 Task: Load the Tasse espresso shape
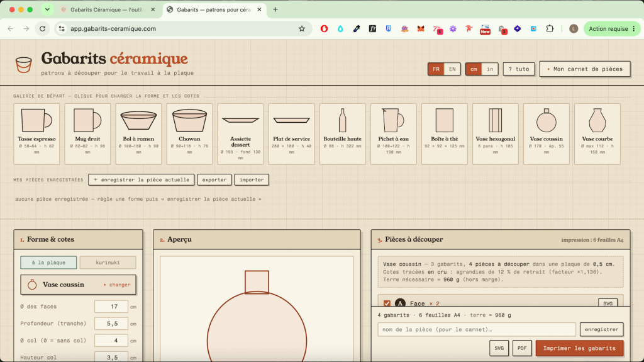click(36, 133)
